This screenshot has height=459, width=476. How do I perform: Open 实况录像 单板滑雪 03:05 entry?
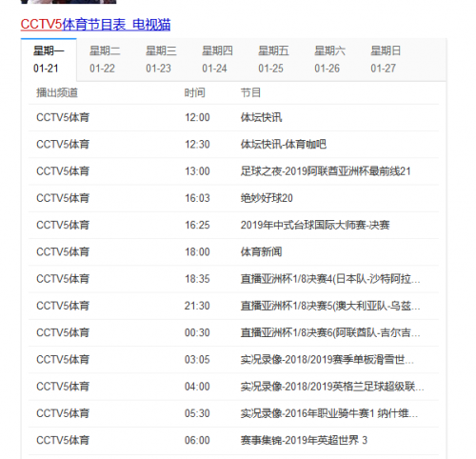coord(233,360)
